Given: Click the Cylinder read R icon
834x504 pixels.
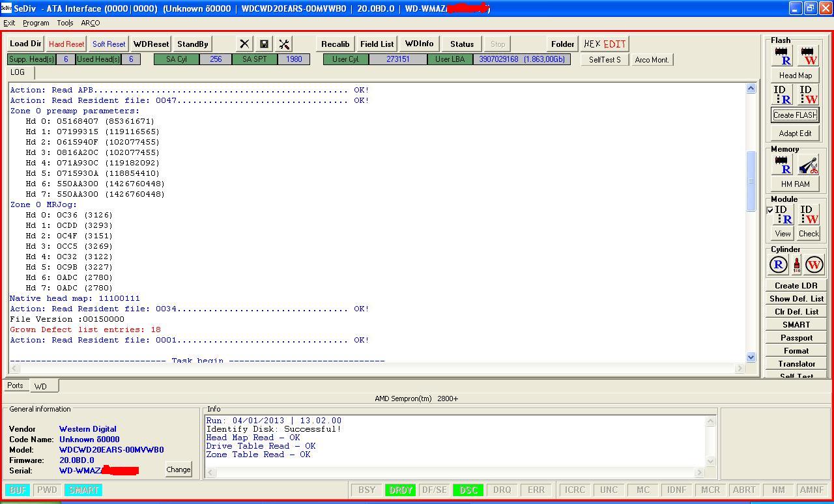Looking at the screenshot, I should coord(779,264).
